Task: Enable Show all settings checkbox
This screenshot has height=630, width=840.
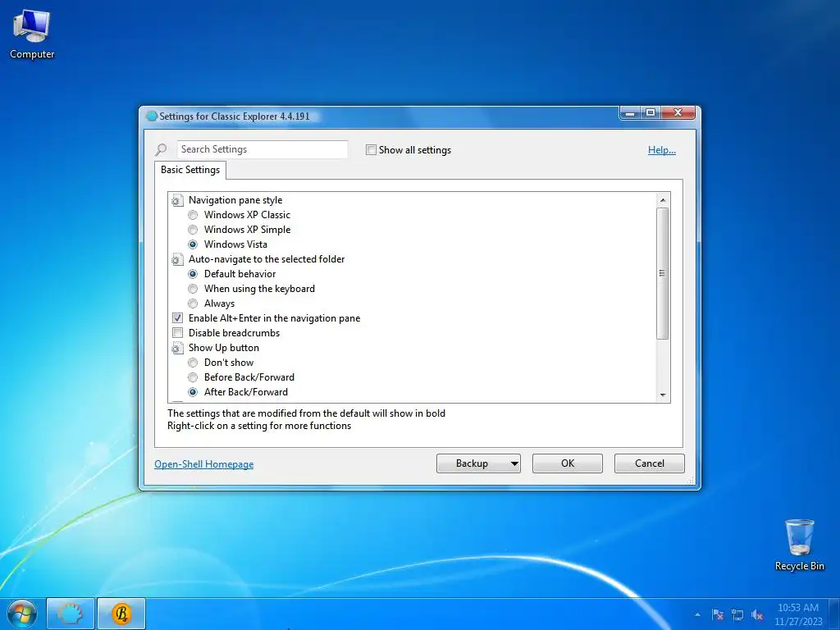Action: point(371,150)
